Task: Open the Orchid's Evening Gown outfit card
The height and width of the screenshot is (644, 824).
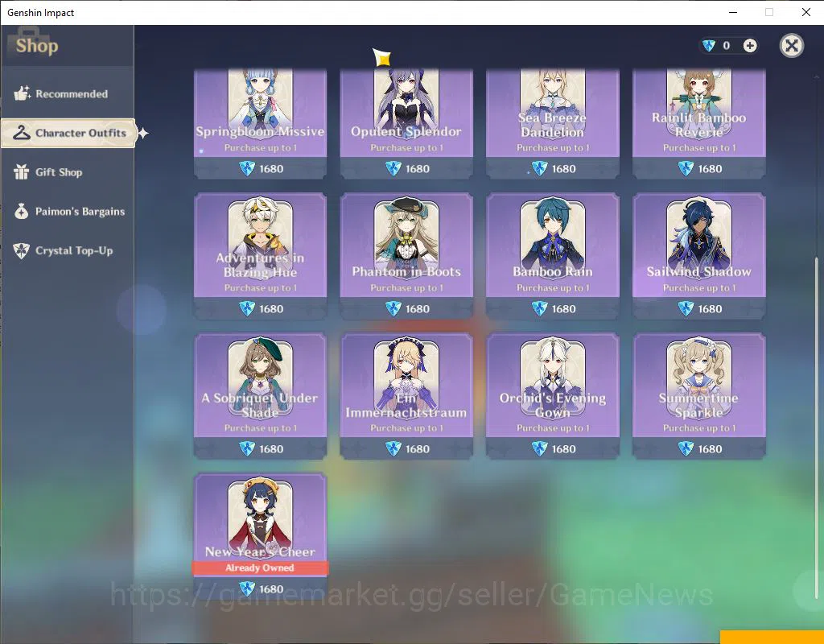Action: (x=553, y=396)
